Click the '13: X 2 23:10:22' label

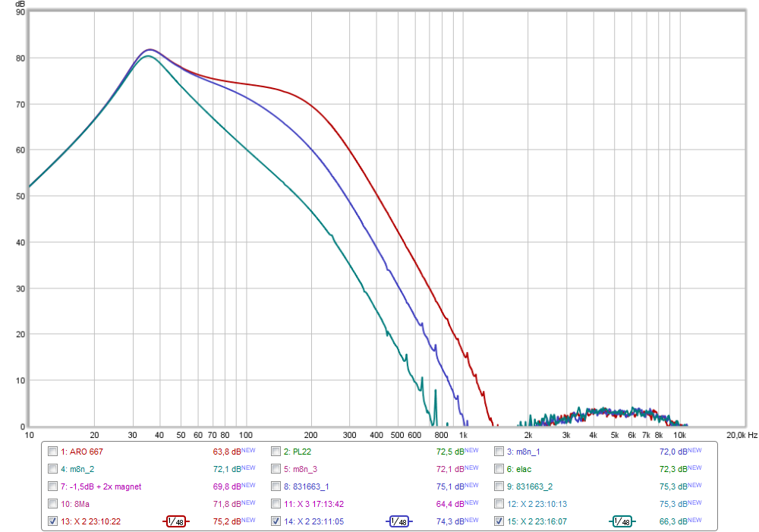point(90,521)
